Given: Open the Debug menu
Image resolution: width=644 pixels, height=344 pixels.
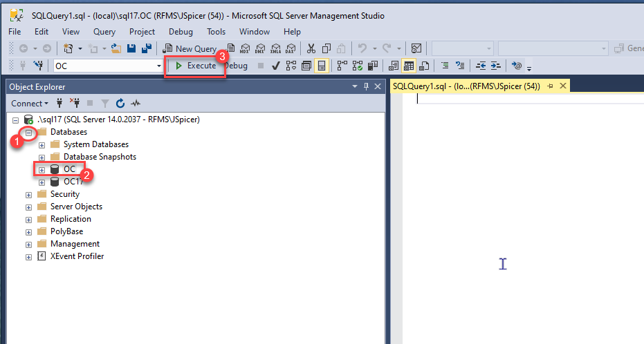Looking at the screenshot, I should (181, 32).
